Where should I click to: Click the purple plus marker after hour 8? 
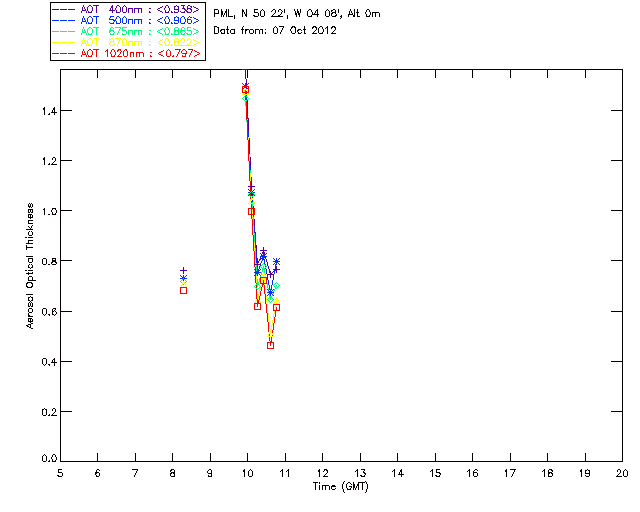click(x=184, y=271)
